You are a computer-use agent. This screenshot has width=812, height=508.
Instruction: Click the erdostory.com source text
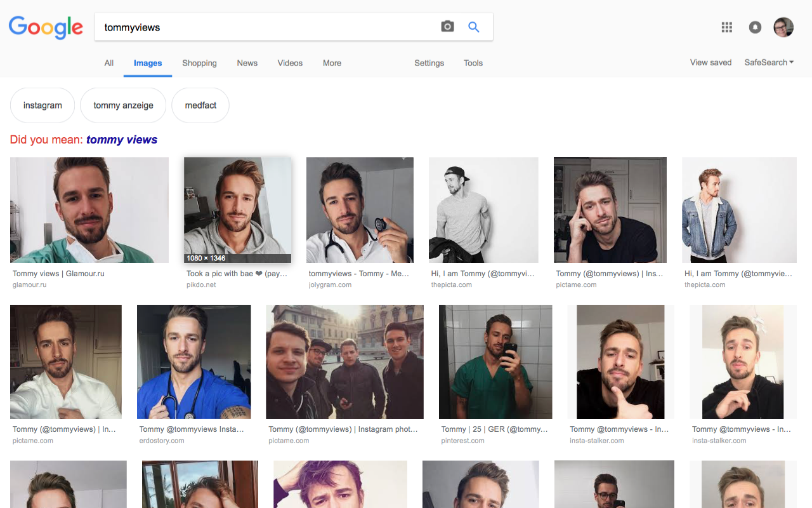pos(162,441)
